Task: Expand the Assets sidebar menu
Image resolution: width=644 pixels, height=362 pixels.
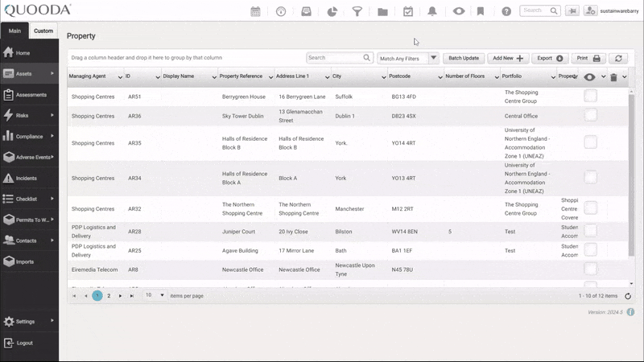Action: [52, 73]
